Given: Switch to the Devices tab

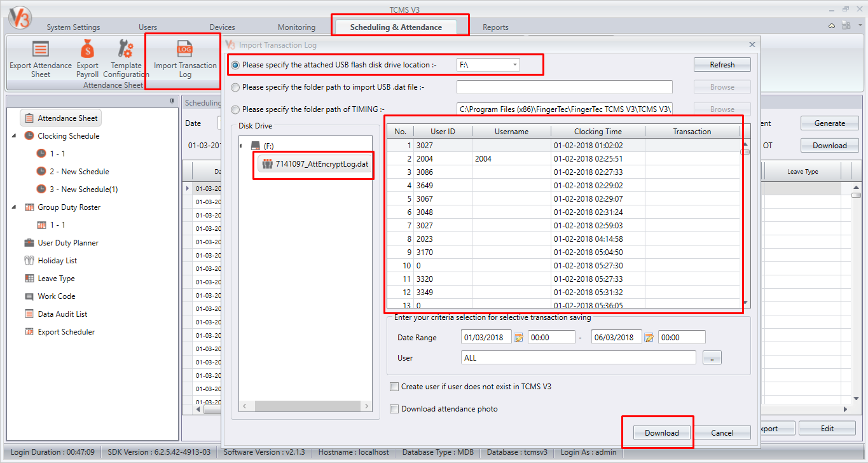Looking at the screenshot, I should [222, 27].
